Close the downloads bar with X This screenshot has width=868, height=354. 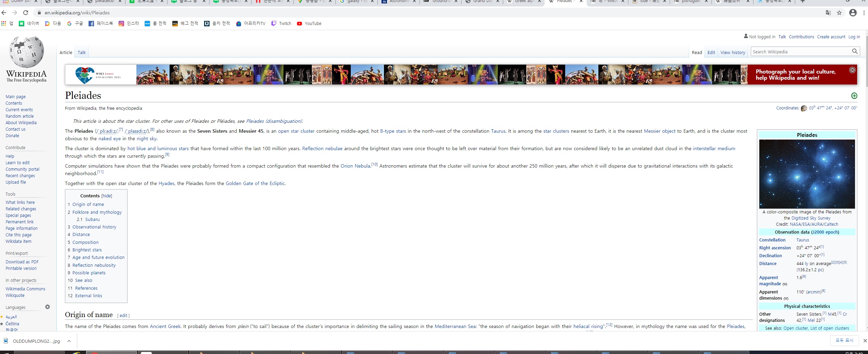[865, 340]
